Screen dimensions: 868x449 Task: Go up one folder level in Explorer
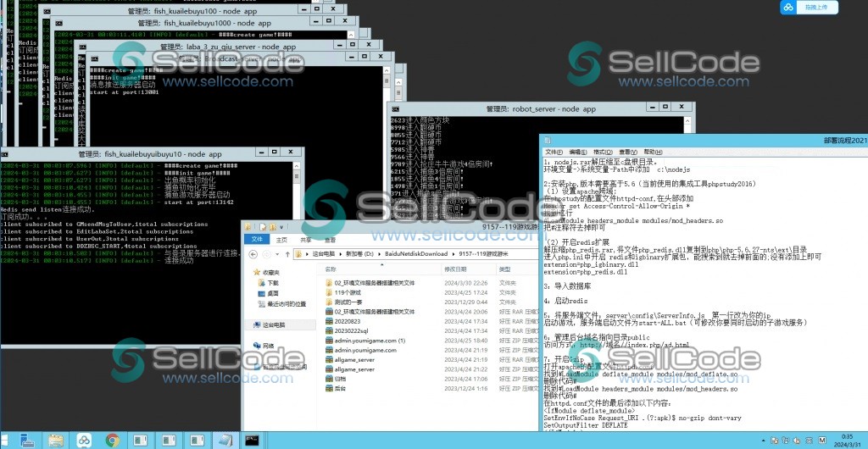tap(288, 254)
